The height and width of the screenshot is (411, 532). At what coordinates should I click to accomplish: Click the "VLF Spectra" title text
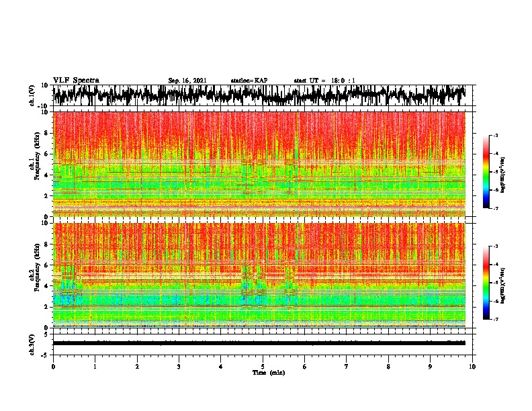[76, 81]
